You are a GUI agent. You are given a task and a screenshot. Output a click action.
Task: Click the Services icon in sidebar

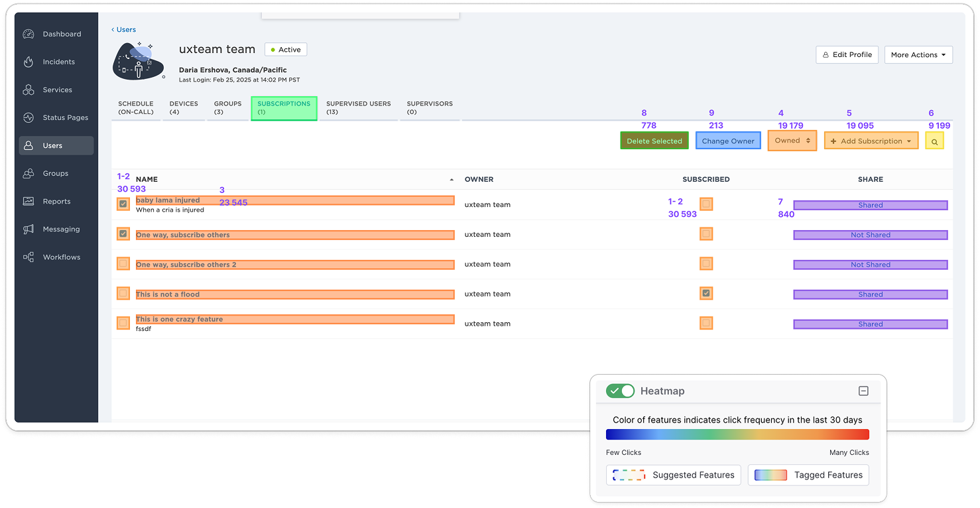pos(29,90)
